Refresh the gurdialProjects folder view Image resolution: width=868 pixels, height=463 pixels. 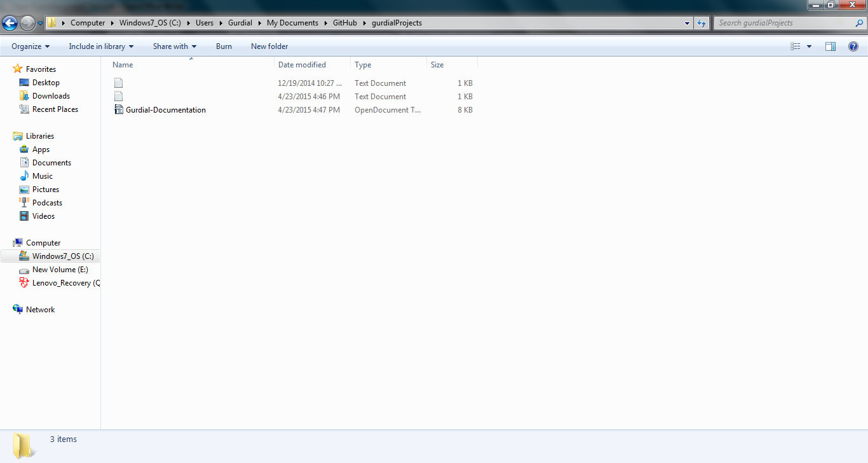coord(701,23)
